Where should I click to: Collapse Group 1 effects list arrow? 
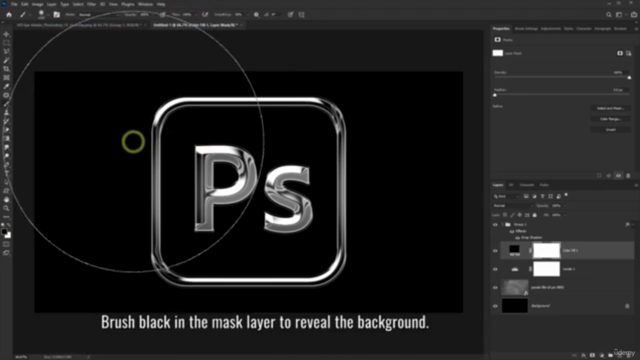(x=633, y=224)
